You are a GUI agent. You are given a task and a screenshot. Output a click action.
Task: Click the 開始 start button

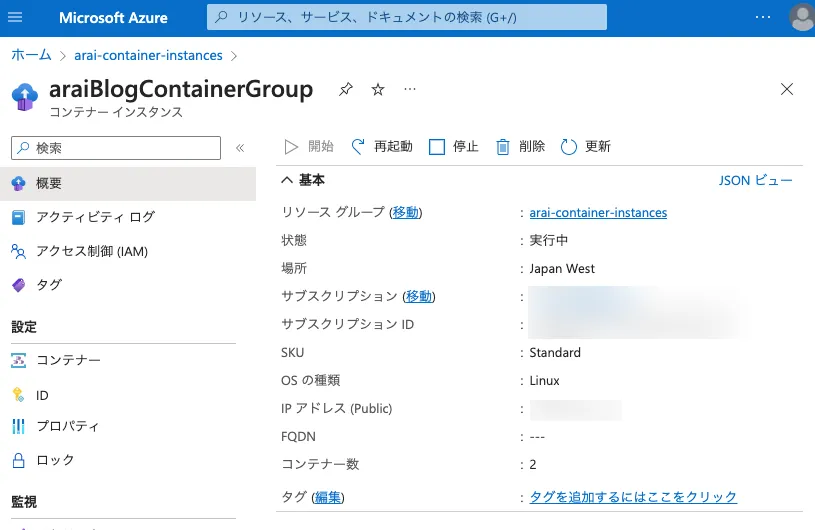[309, 147]
